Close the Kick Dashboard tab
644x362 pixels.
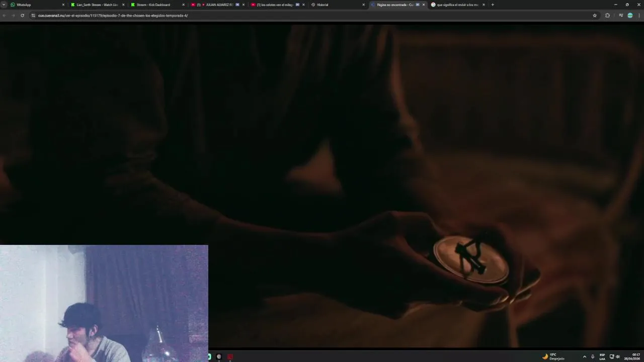[183, 5]
